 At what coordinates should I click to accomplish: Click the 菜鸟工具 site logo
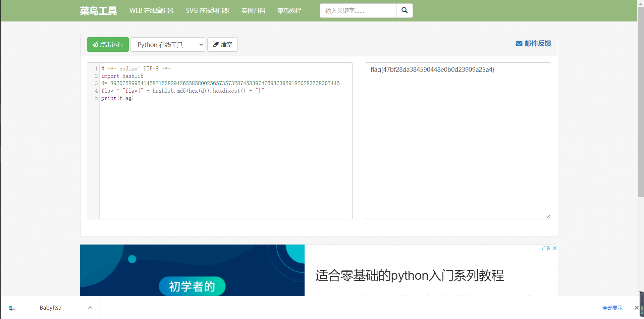98,11
